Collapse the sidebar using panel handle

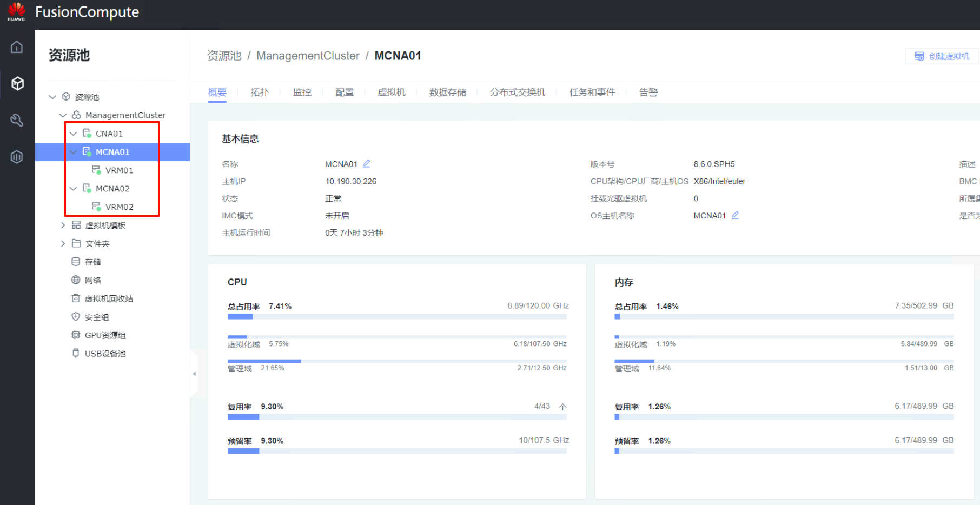(x=194, y=374)
